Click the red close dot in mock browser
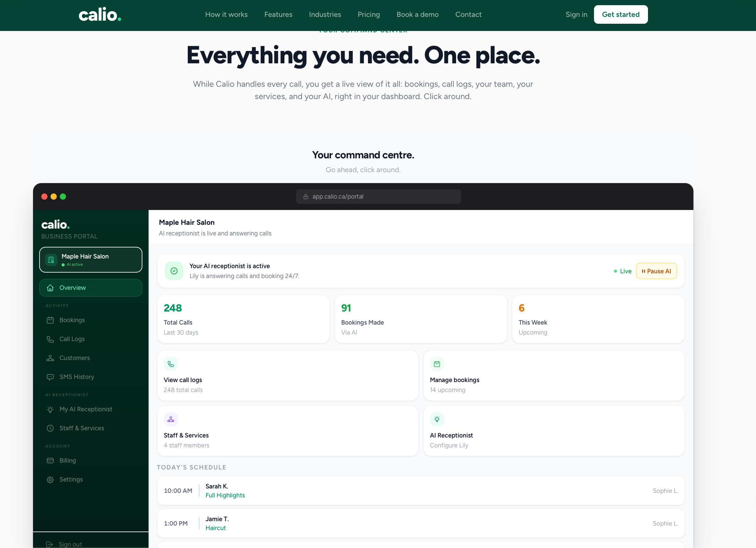 click(x=44, y=197)
